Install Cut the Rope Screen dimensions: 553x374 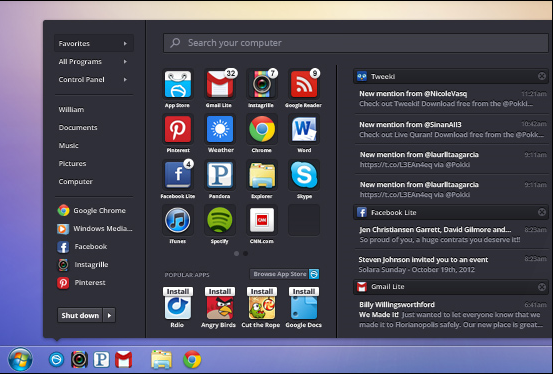[x=262, y=291]
